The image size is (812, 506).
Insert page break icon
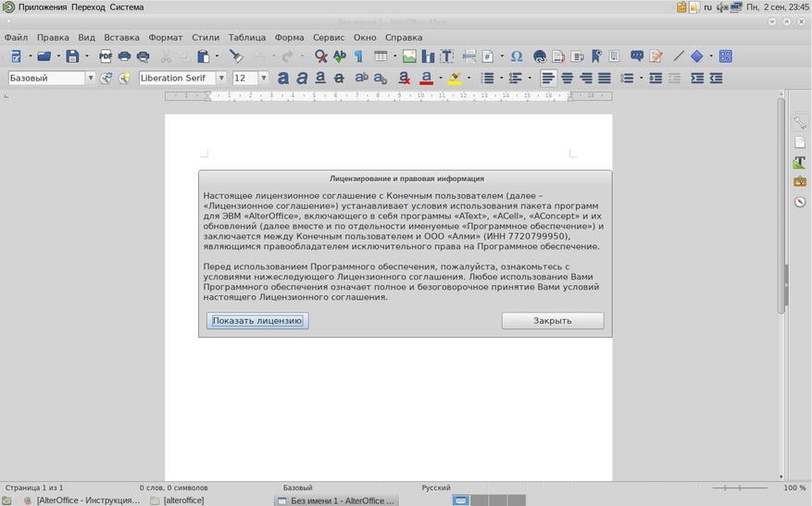469,56
